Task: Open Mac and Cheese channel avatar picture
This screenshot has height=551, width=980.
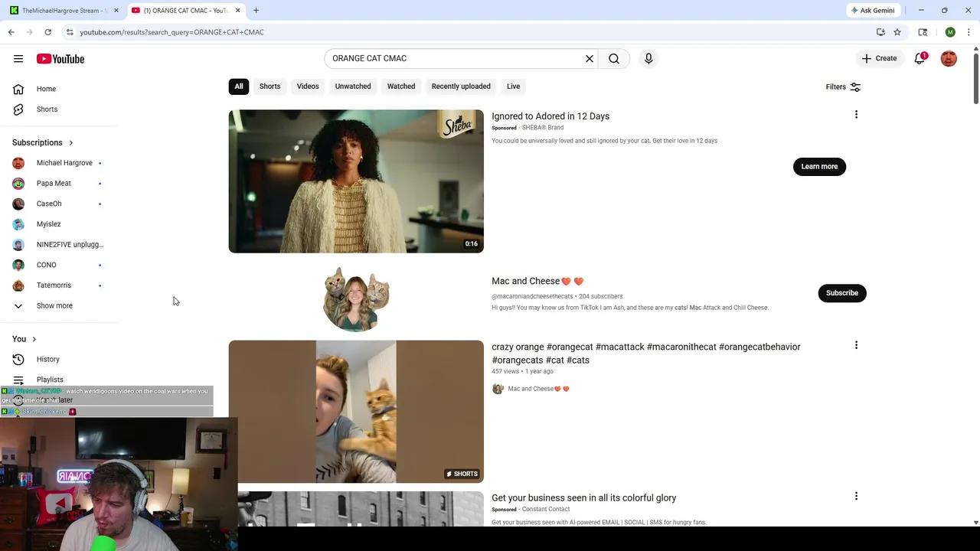Action: coord(356,298)
